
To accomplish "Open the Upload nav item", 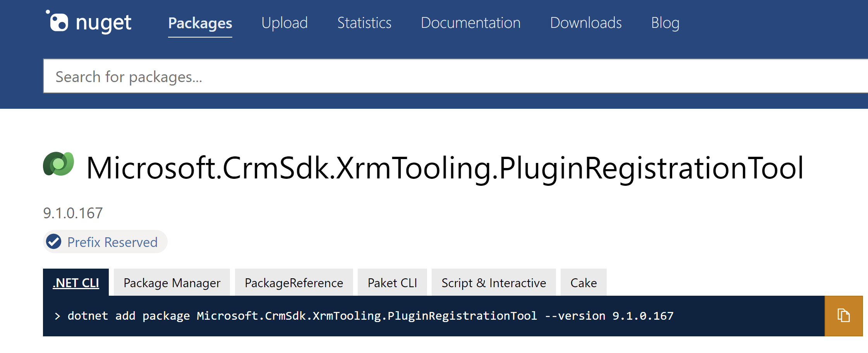I will (285, 23).
